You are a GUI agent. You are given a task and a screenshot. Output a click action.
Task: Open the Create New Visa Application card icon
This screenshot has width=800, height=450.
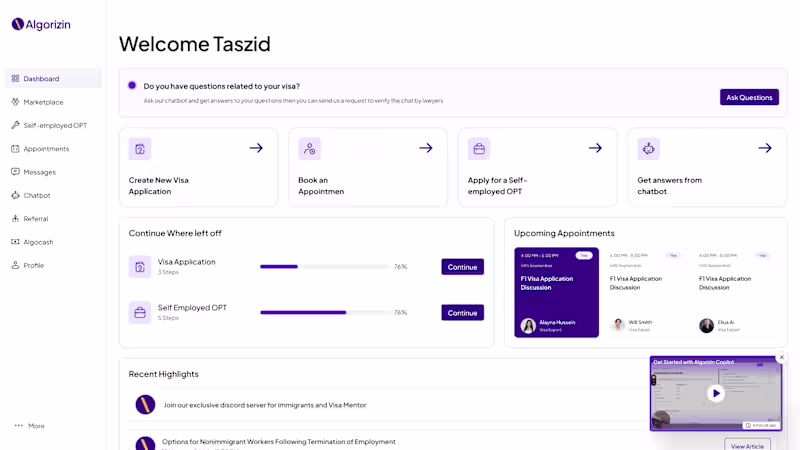140,149
